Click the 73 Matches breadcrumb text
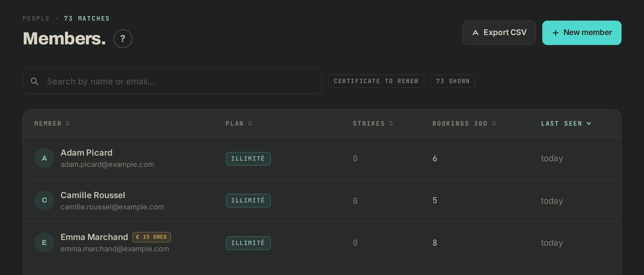 coord(87,19)
